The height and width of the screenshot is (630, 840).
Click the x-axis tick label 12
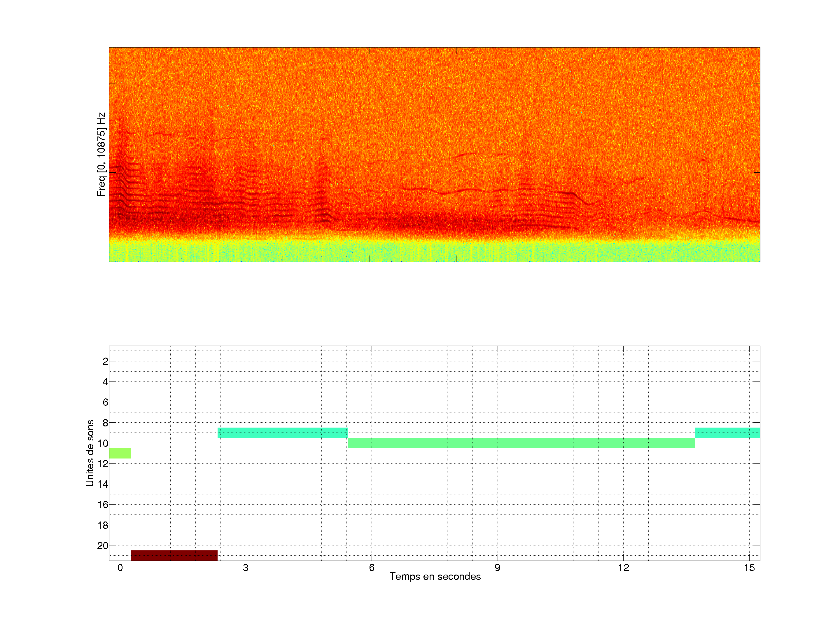[x=623, y=568]
